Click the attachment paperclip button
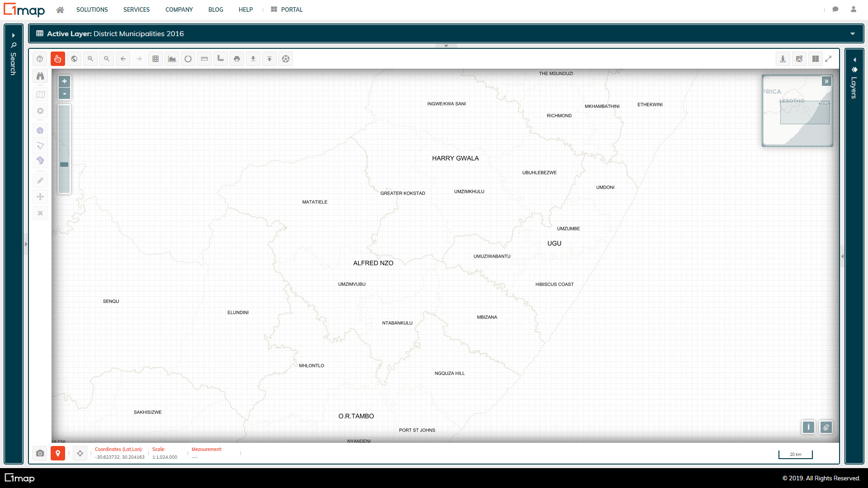Screen dimensions: 868x488 (826, 427)
